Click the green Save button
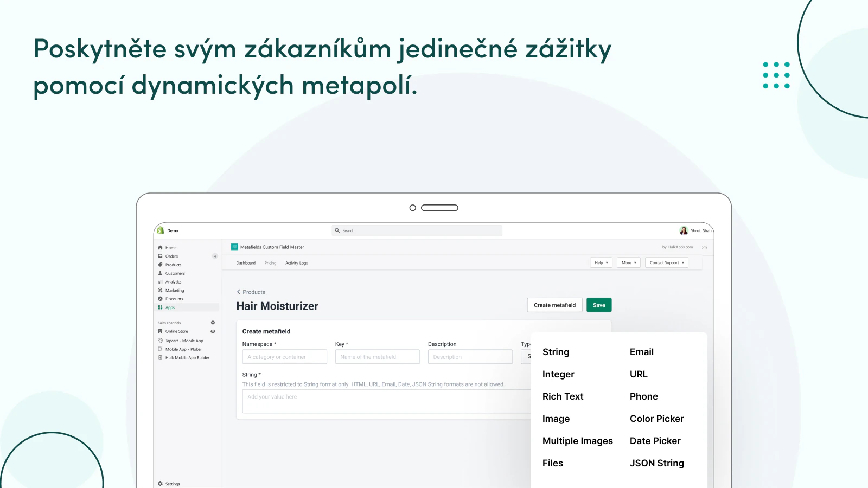This screenshot has height=488, width=868. point(599,305)
